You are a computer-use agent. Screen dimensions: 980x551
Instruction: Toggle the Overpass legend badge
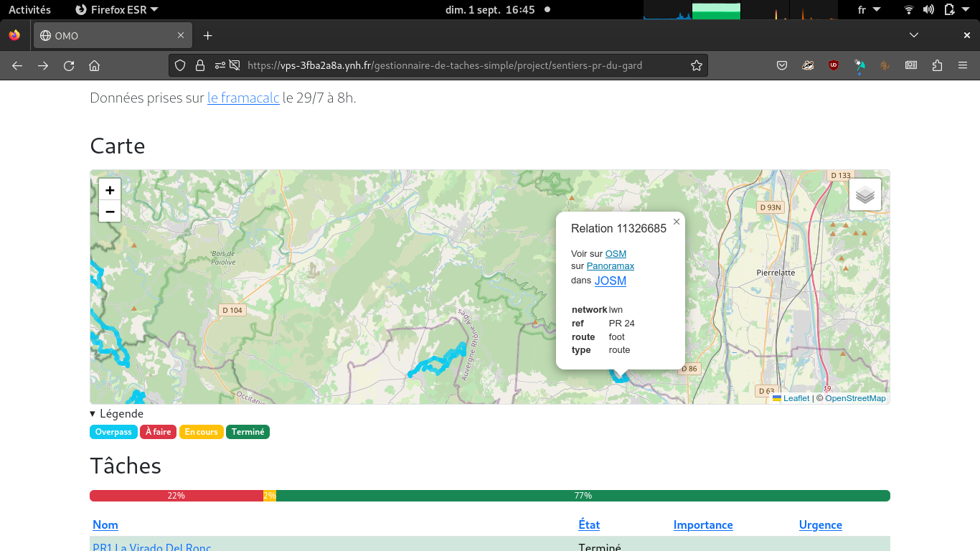click(113, 432)
